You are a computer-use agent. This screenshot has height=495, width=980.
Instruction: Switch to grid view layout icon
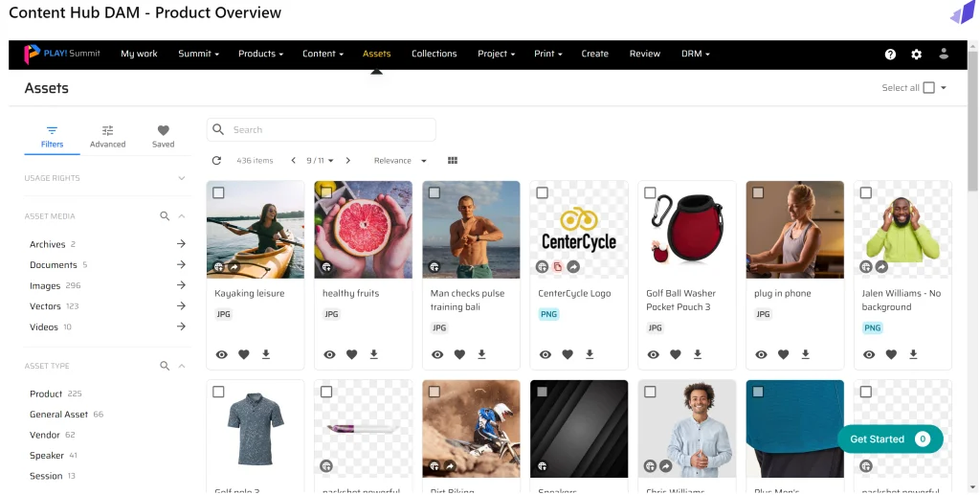(453, 161)
